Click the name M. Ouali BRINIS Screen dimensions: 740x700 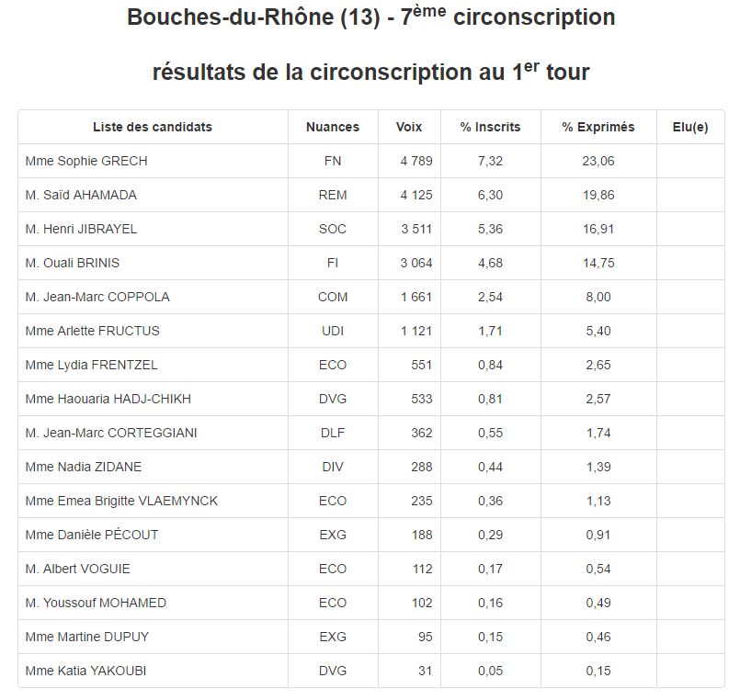click(x=73, y=263)
